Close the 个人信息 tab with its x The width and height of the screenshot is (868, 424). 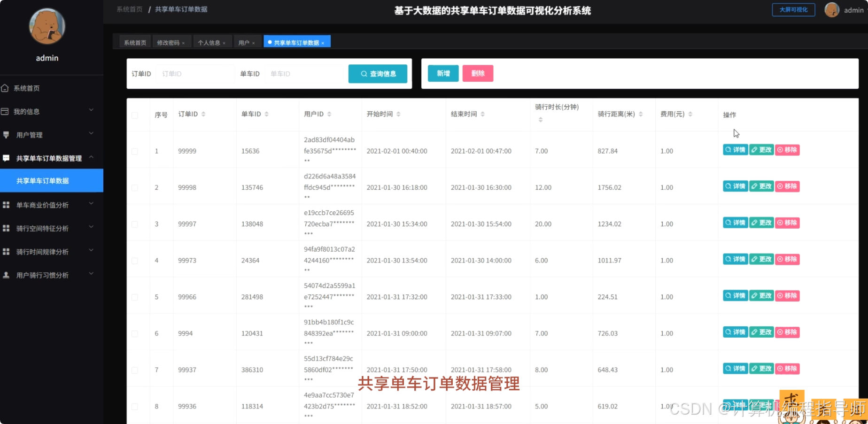click(224, 43)
